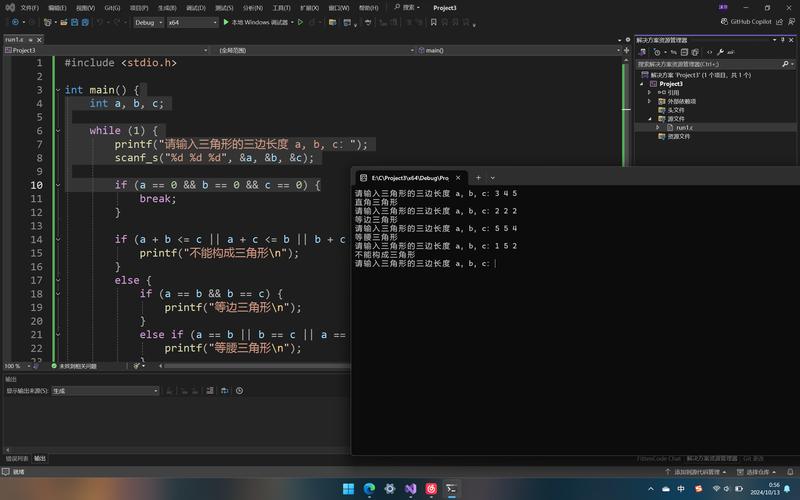This screenshot has height=500, width=800.
Task: Click the save file icon
Action: pos(74,22)
